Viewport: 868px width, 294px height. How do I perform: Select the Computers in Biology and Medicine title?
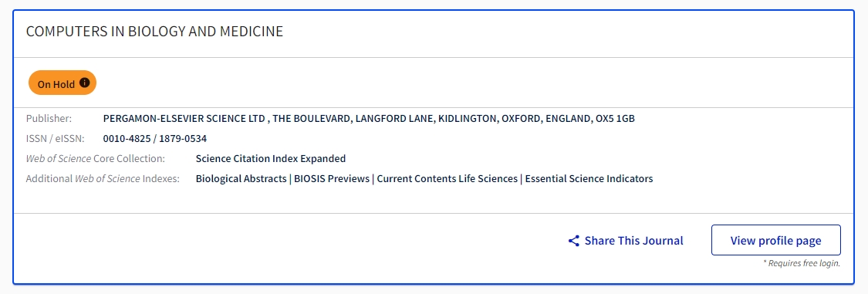[x=154, y=32]
